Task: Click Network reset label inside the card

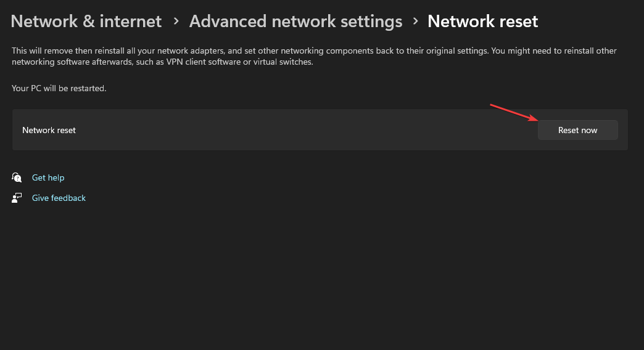Action: [x=49, y=130]
